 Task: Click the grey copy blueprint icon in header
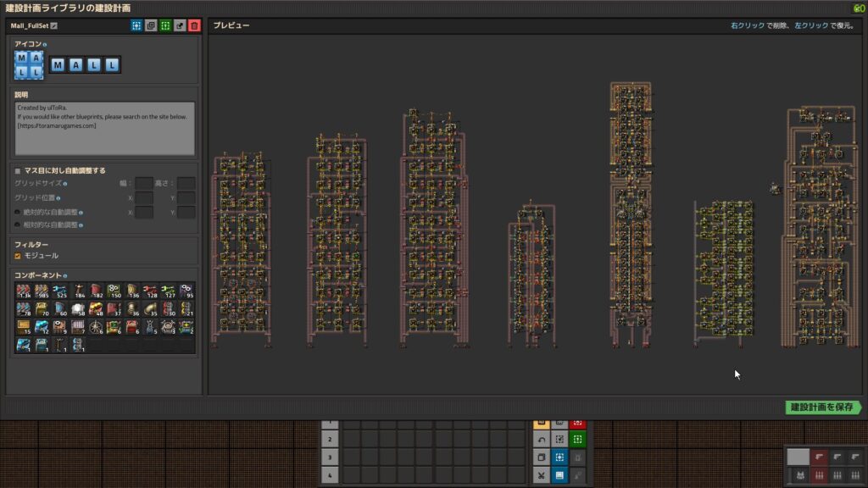click(x=151, y=25)
